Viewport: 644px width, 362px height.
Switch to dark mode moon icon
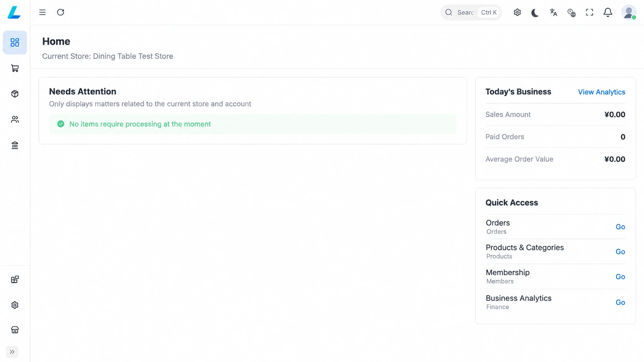pos(535,13)
